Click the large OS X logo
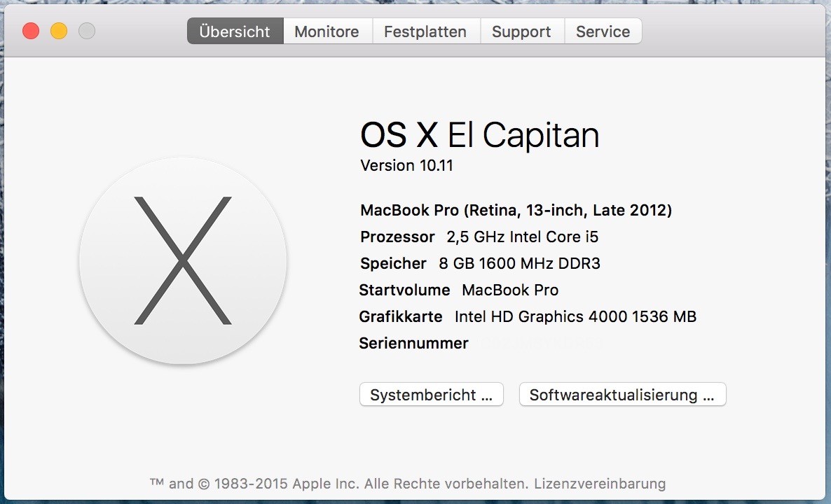 [183, 260]
